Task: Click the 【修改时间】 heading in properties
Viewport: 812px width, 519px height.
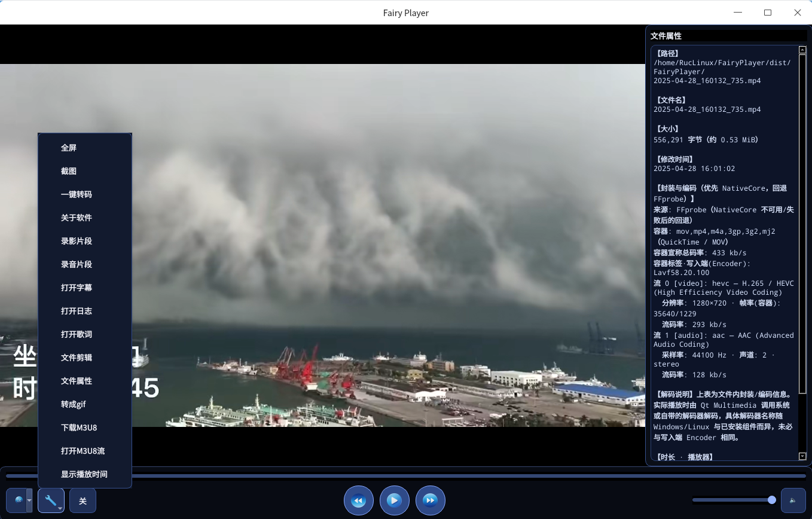Action: click(x=676, y=159)
